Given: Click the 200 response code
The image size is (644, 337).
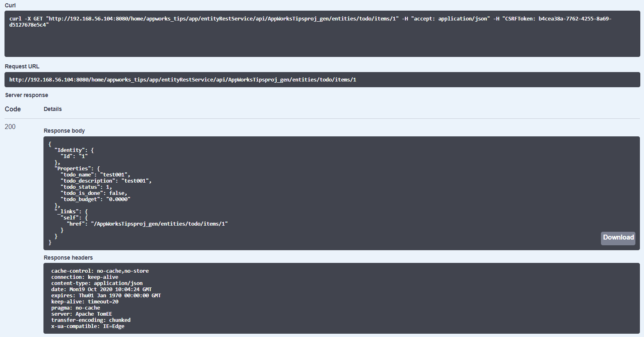Looking at the screenshot, I should (x=10, y=127).
